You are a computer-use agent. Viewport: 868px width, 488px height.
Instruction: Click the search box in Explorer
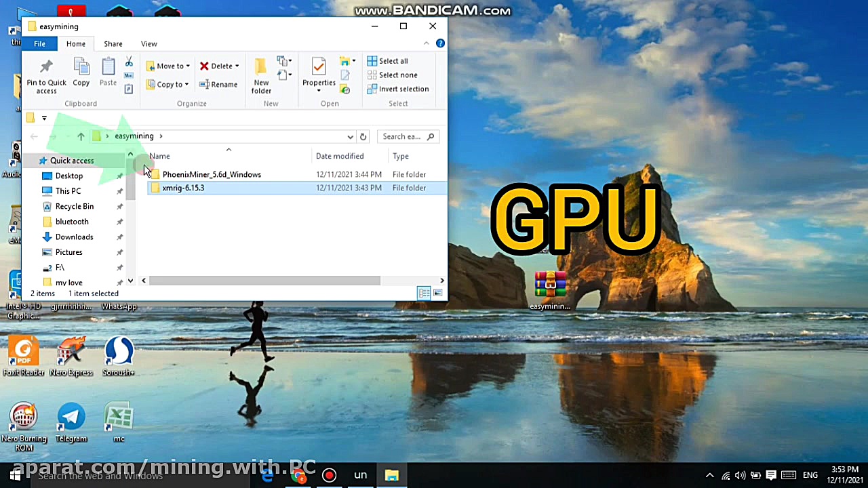(x=408, y=136)
